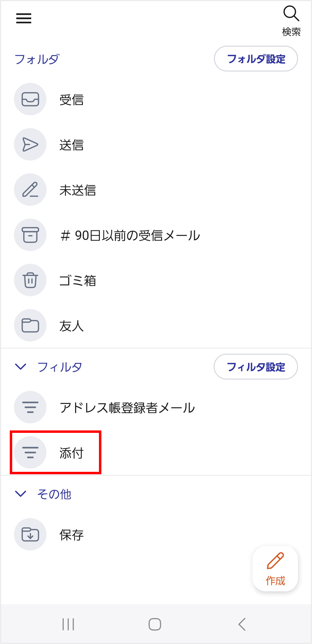Collapse the フィルタ section chevron
312x644 pixels.
pyautogui.click(x=21, y=367)
